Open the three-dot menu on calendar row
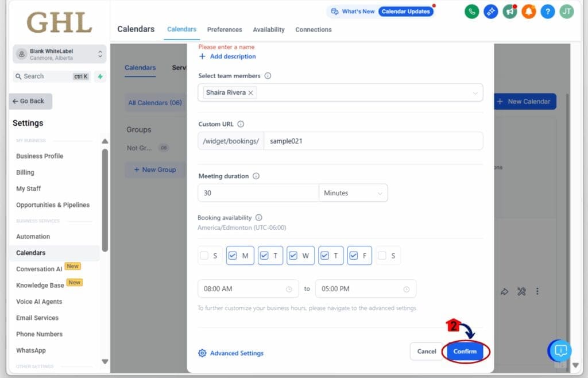Screen dimensions: 588x378 click(537, 291)
